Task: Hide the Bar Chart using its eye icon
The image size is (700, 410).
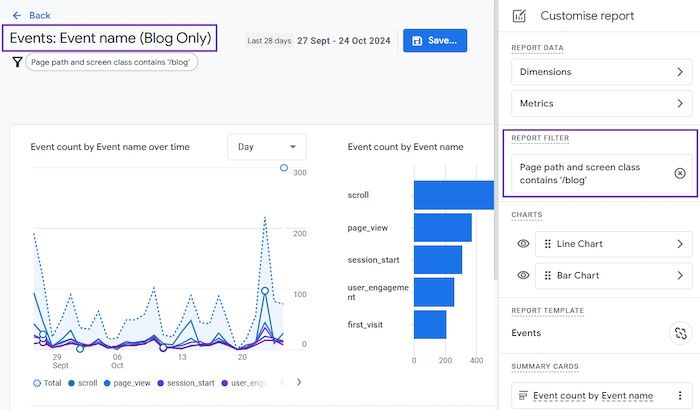Action: pyautogui.click(x=522, y=275)
